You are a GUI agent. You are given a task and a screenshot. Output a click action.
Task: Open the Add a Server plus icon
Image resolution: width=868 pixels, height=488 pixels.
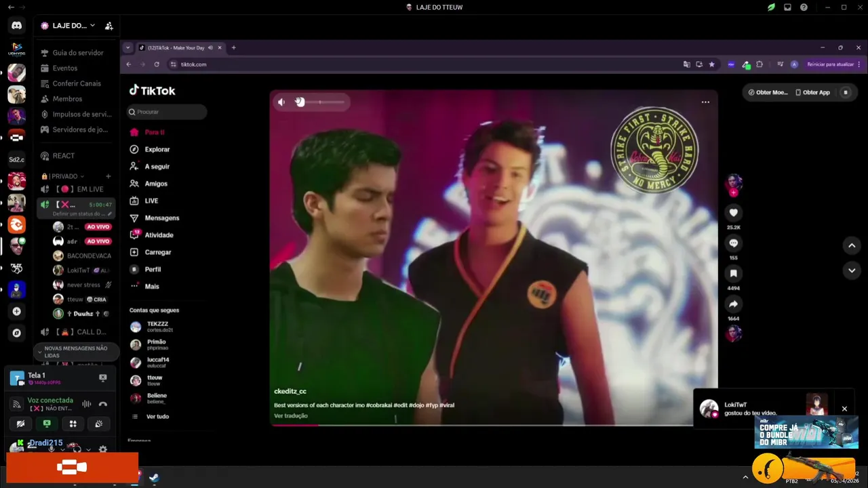click(x=17, y=311)
